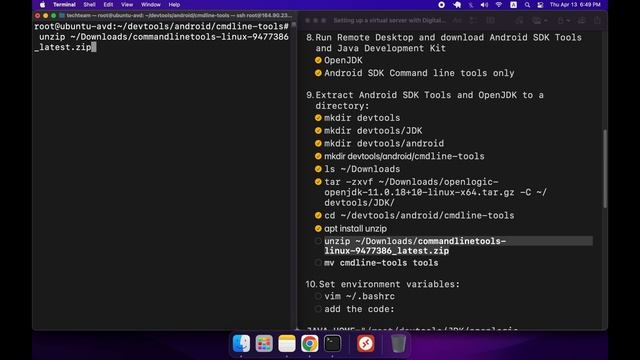
Task: Open Launchpad from the Dock
Action: coord(264,343)
